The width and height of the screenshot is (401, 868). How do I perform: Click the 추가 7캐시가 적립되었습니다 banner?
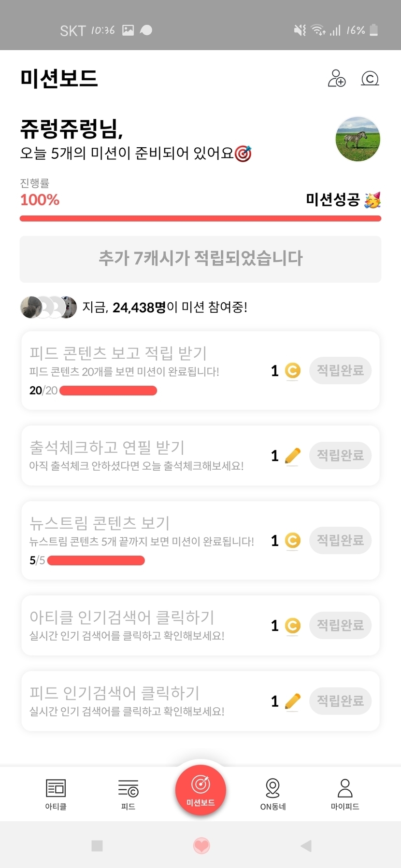coord(200,259)
